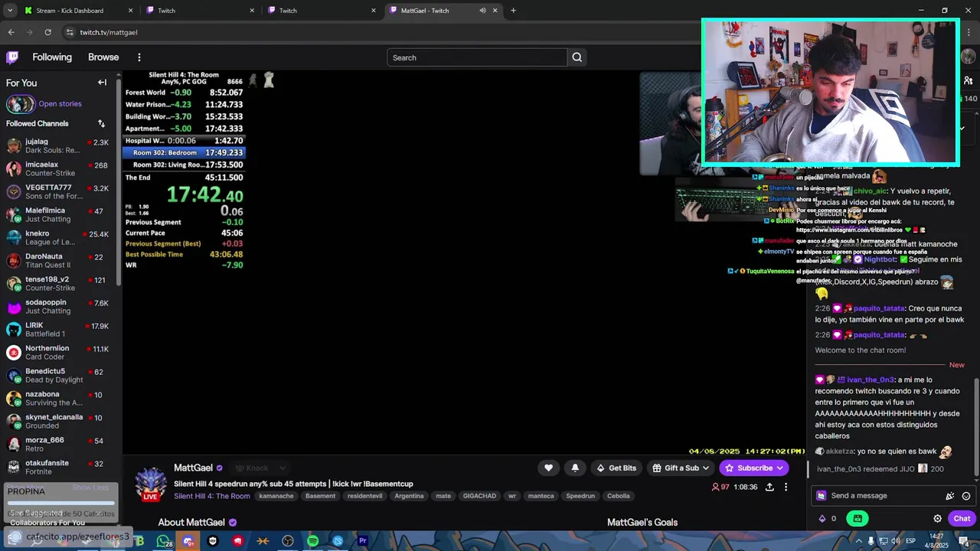Screen dimensions: 980x551
Task: Open OBS Studio from the taskbar
Action: point(288,541)
